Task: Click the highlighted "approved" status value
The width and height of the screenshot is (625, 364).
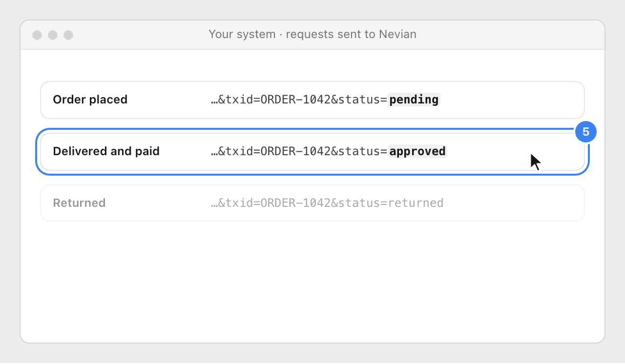Action: point(417,151)
